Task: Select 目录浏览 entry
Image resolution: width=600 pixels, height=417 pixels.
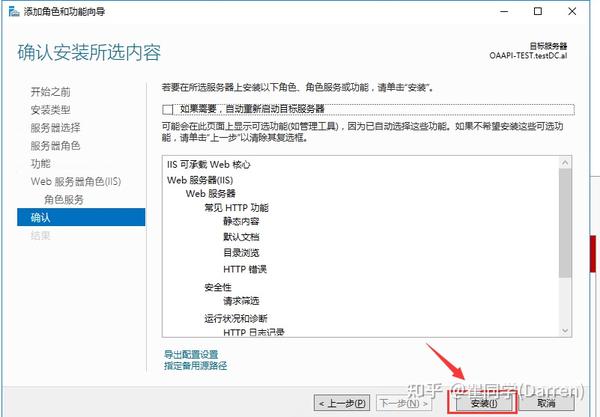Action: point(241,253)
